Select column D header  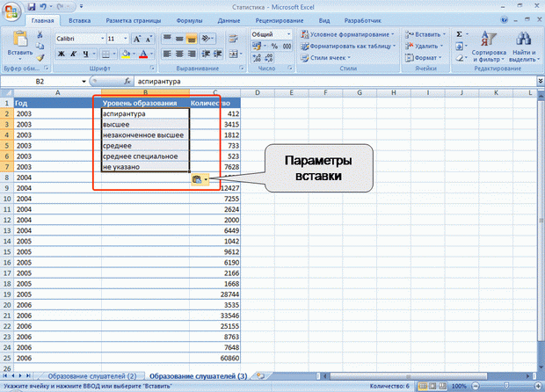(258, 93)
